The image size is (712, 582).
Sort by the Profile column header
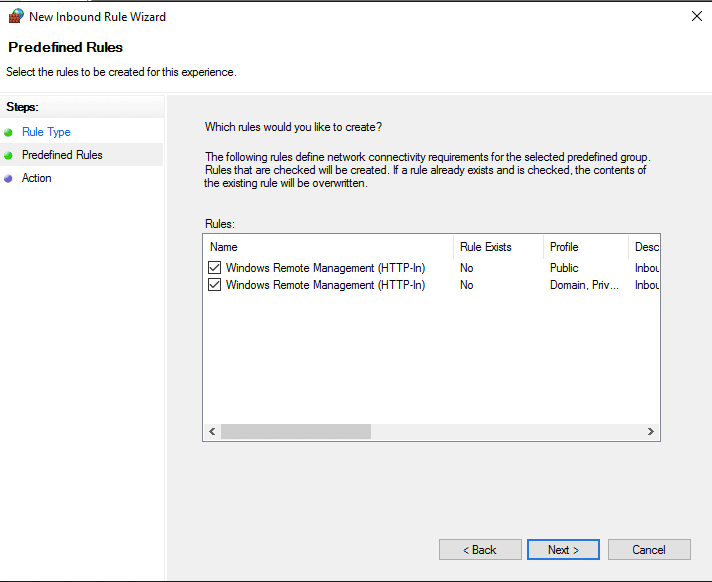pos(584,247)
